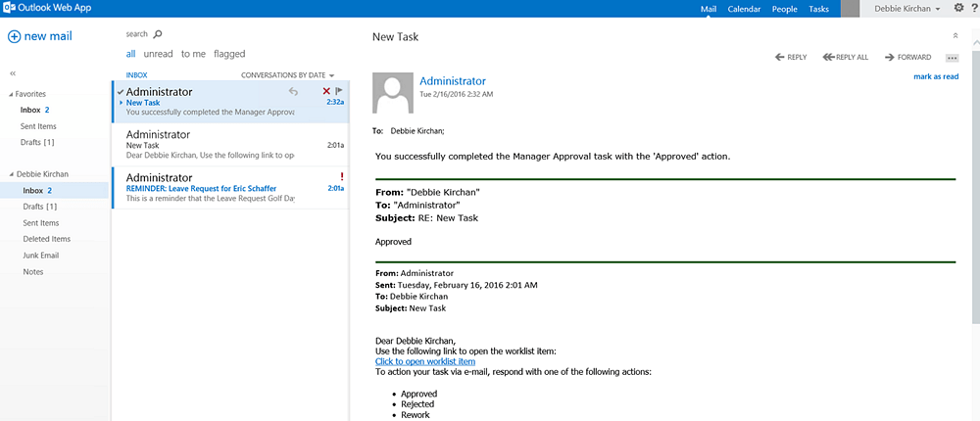This screenshot has height=421, width=980.
Task: Filter messages by unread
Action: pyautogui.click(x=158, y=54)
